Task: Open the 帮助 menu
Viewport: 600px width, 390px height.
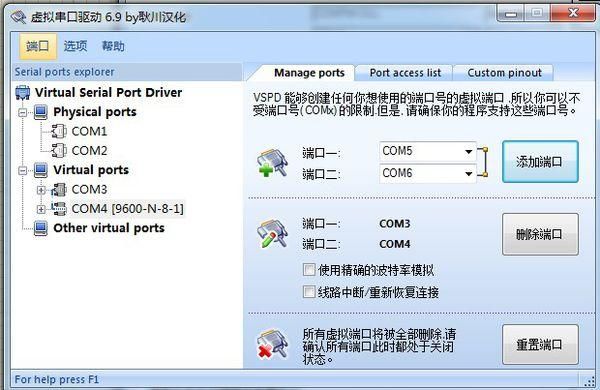Action: (113, 46)
